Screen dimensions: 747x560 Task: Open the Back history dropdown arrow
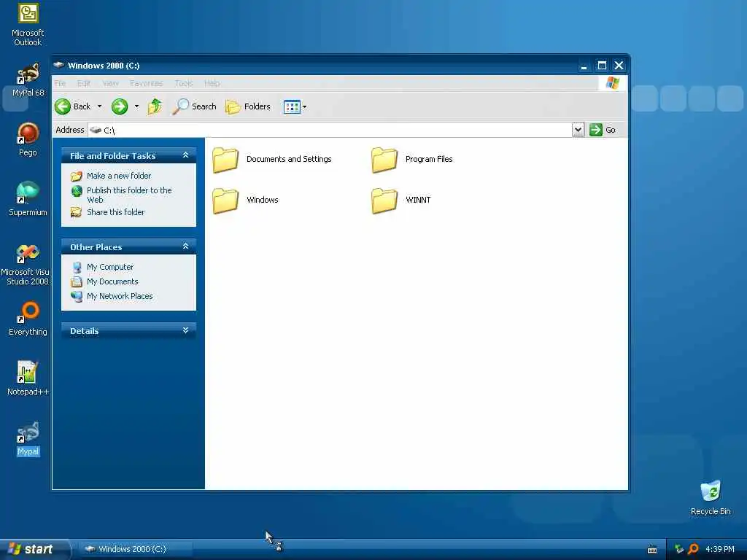[x=99, y=106]
